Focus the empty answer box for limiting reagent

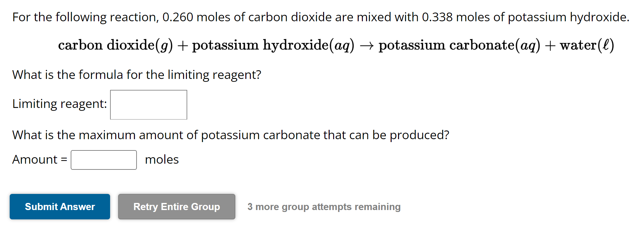[148, 105]
